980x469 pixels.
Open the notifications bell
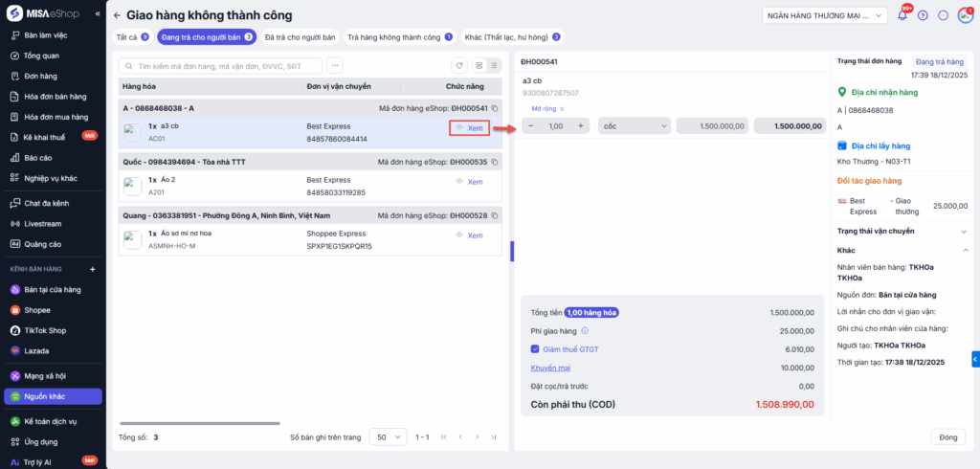902,15
